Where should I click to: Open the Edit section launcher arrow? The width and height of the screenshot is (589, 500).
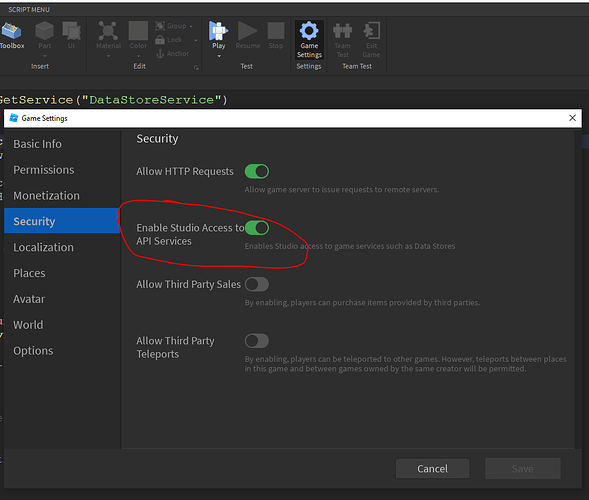(x=196, y=67)
